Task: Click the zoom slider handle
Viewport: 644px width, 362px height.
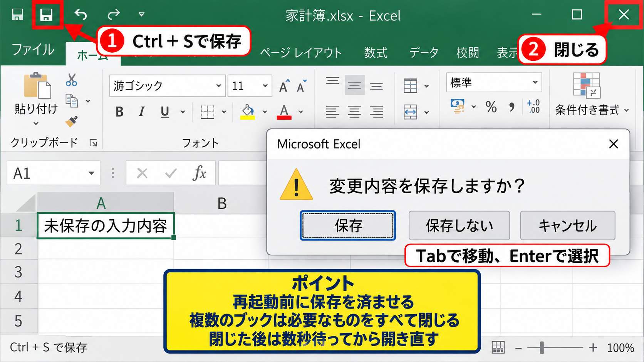Action: click(542, 347)
